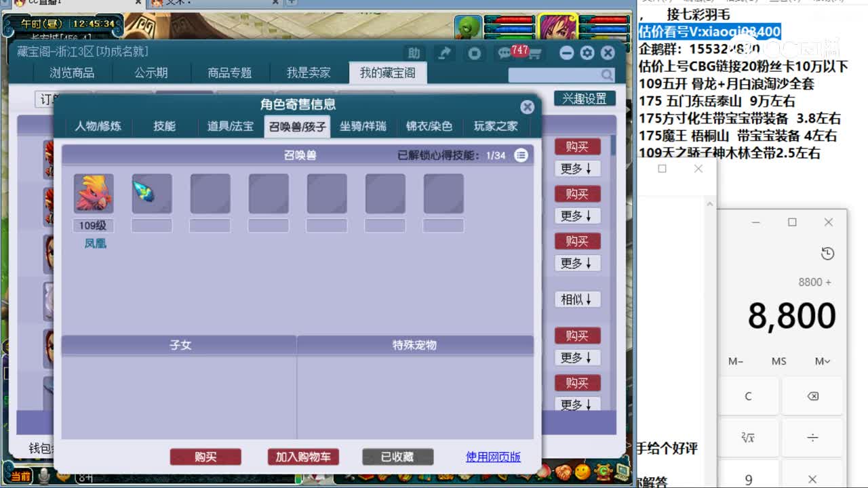Image resolution: width=868 pixels, height=488 pixels.
Task: Switch to the 我是卖家 tab
Action: point(309,73)
